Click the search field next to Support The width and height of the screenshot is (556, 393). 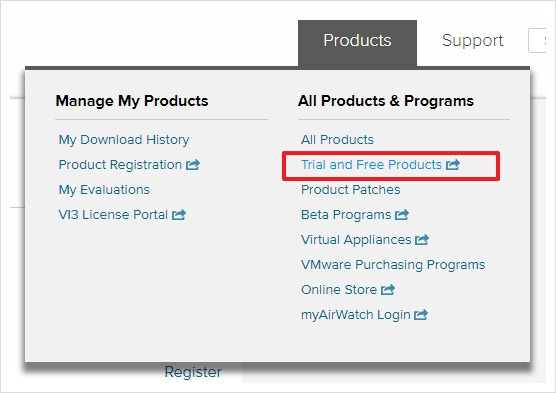tap(537, 40)
